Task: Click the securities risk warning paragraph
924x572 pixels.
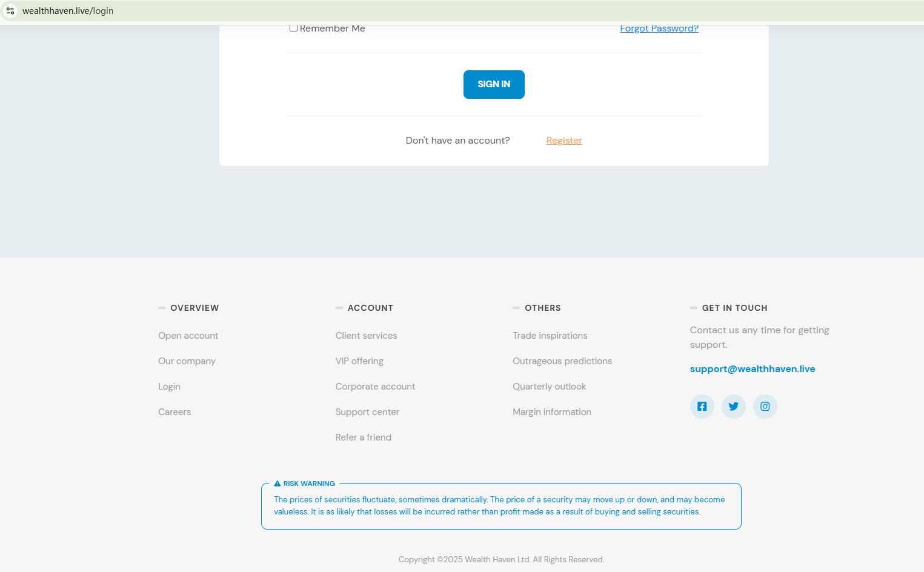Action: point(499,506)
